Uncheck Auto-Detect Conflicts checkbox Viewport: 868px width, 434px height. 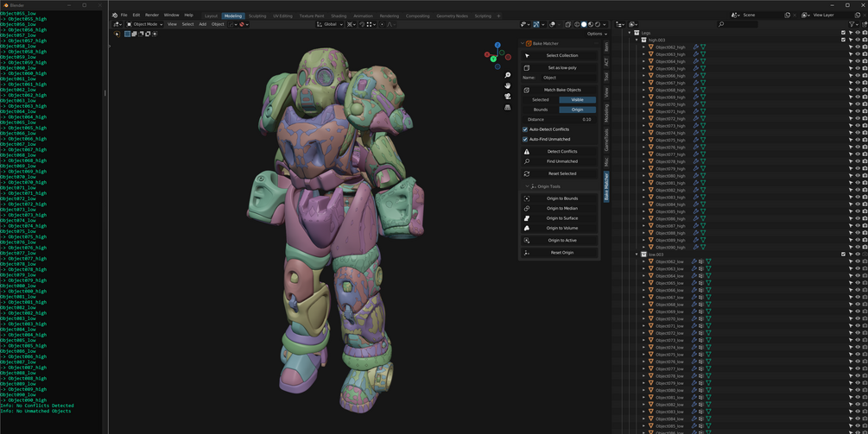click(x=525, y=129)
